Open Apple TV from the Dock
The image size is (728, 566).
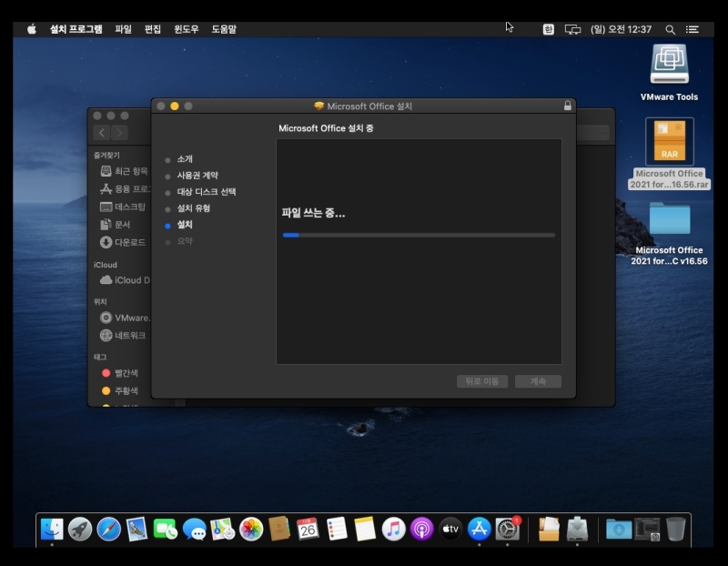pos(450,529)
